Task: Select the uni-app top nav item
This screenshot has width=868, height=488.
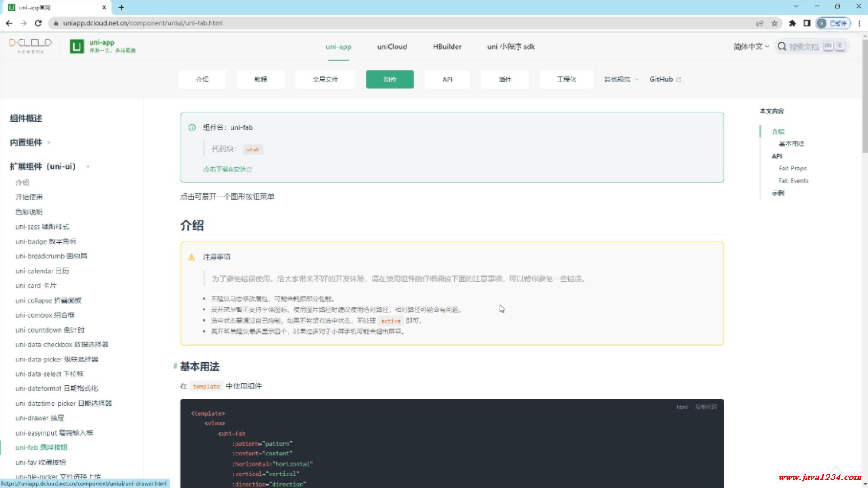Action: [338, 47]
